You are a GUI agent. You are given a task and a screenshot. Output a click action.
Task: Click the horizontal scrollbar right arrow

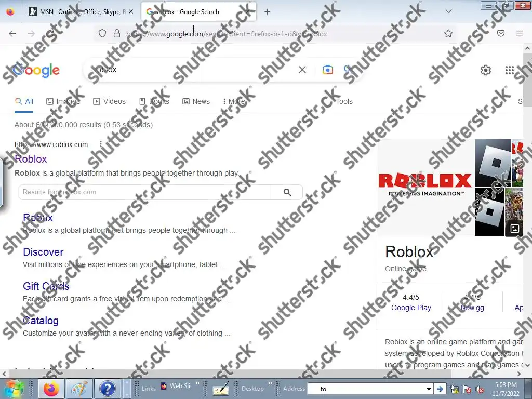pos(519,374)
